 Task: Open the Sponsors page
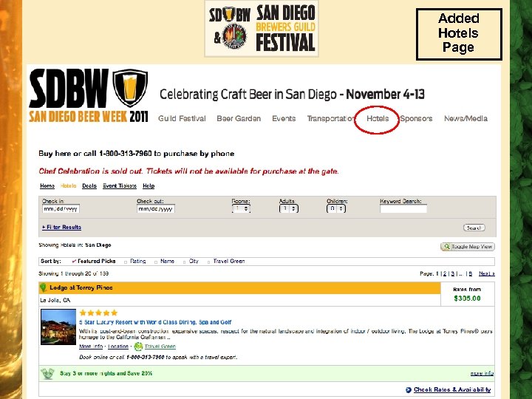(x=416, y=118)
